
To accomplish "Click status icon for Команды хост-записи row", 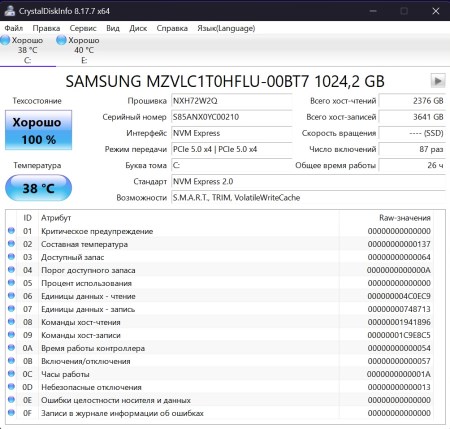I will click(11, 335).
